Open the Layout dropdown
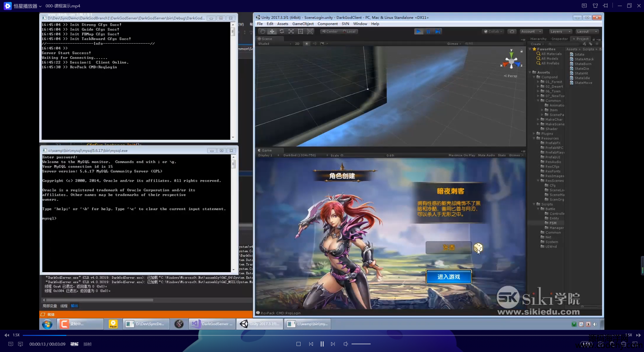 (x=587, y=32)
